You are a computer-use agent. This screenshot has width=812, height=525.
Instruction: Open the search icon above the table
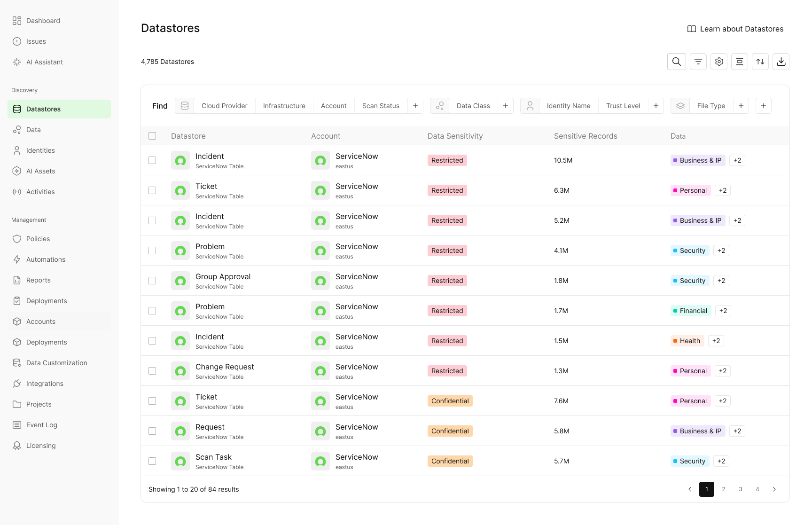(677, 62)
